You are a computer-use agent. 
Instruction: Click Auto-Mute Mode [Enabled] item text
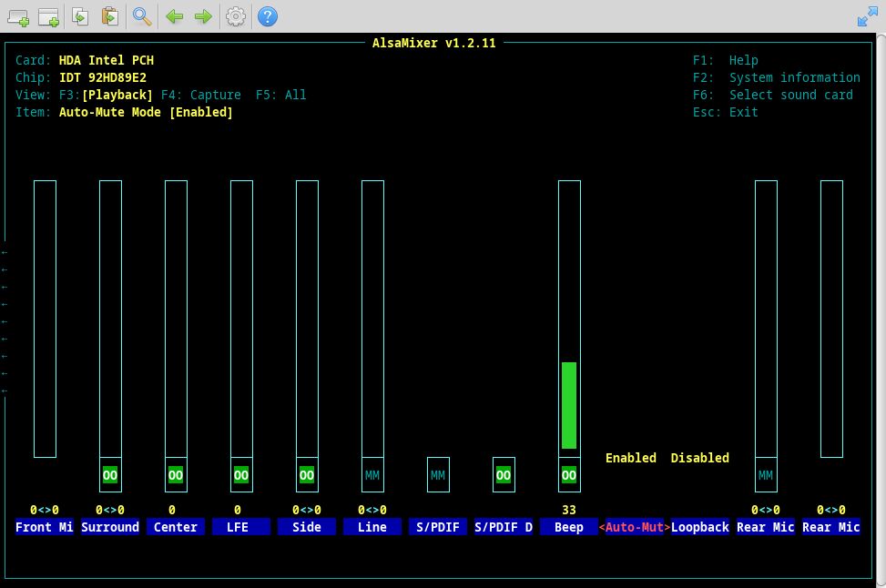[146, 112]
